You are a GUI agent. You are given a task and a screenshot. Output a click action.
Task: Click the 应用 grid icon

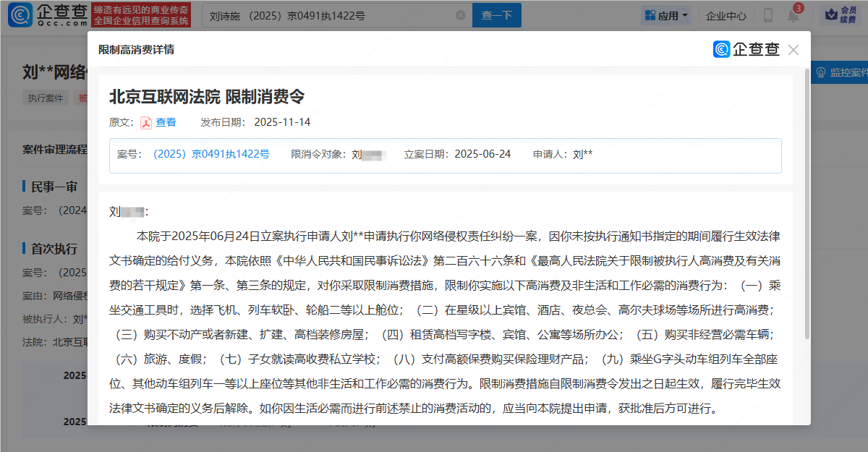point(650,15)
